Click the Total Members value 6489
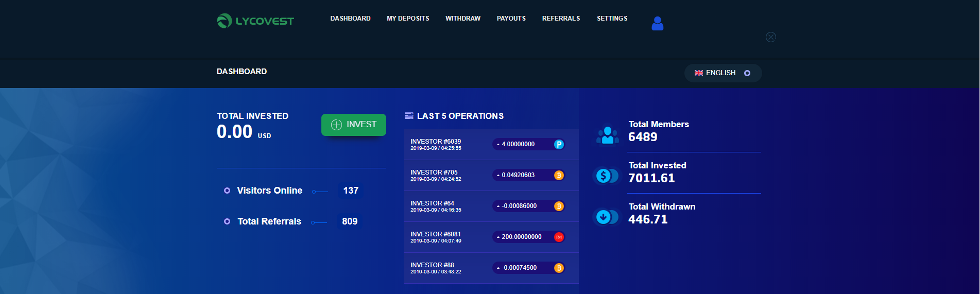The width and height of the screenshot is (980, 294). coord(643,137)
